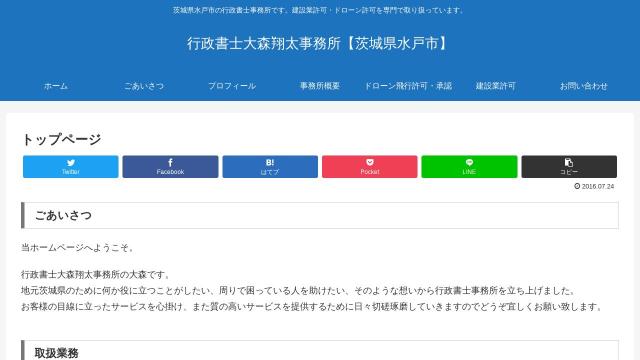Open the お問い合わせ contact page
Screen dimensions: 640x360
click(x=584, y=86)
